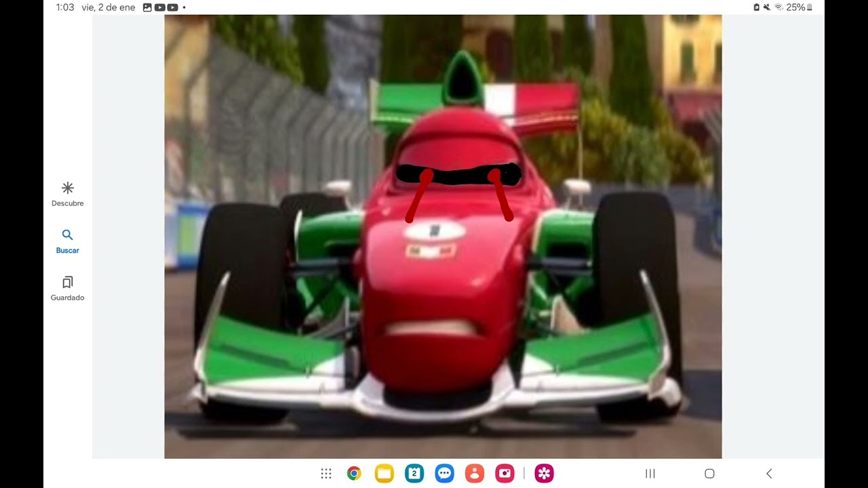
Task: Tap the 25% battery indicator
Action: [799, 7]
